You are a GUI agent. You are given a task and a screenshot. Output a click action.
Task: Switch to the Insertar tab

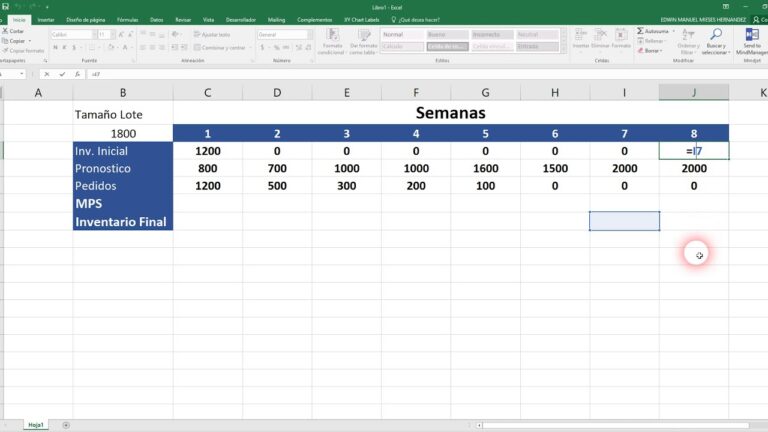pyautogui.click(x=46, y=19)
